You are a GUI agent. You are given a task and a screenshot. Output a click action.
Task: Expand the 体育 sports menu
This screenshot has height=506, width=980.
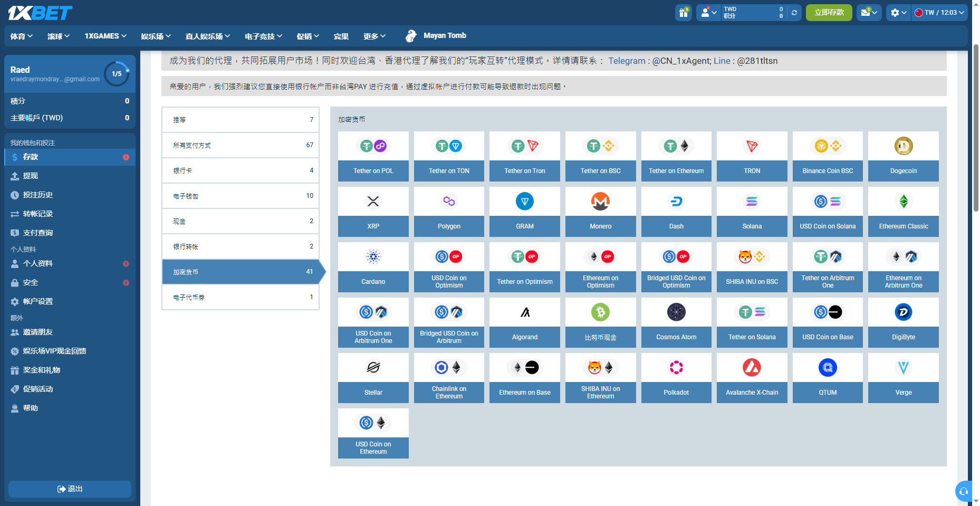(22, 36)
